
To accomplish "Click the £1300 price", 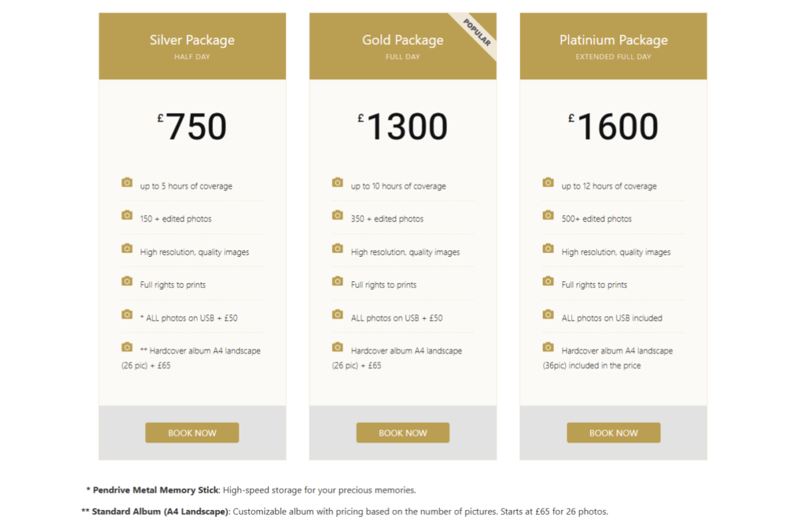I will (403, 127).
